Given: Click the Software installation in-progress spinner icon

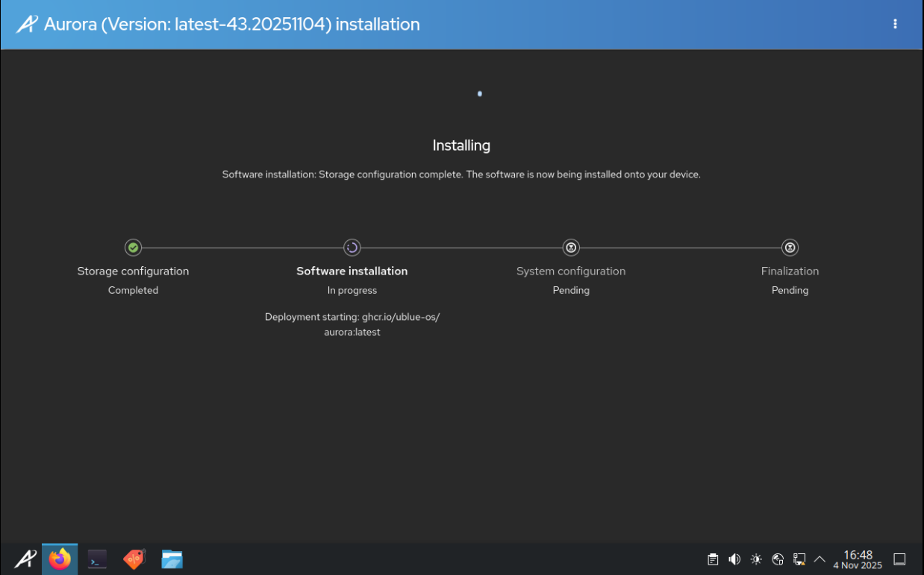Looking at the screenshot, I should pos(352,248).
